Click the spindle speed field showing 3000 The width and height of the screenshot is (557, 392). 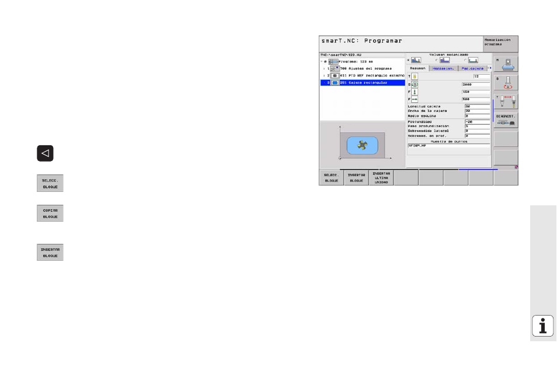pyautogui.click(x=476, y=85)
